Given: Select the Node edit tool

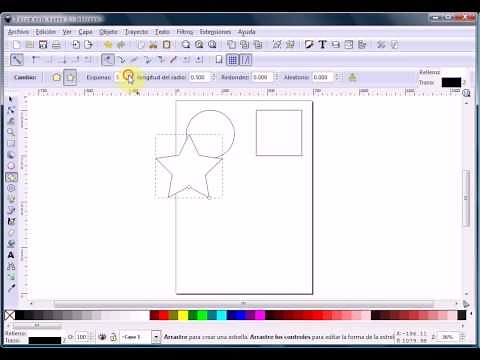Looking at the screenshot, I should tap(11, 110).
